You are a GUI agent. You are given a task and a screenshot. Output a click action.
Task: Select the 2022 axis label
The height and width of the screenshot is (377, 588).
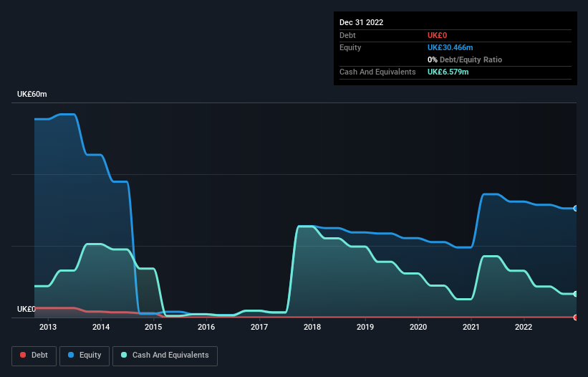524,327
